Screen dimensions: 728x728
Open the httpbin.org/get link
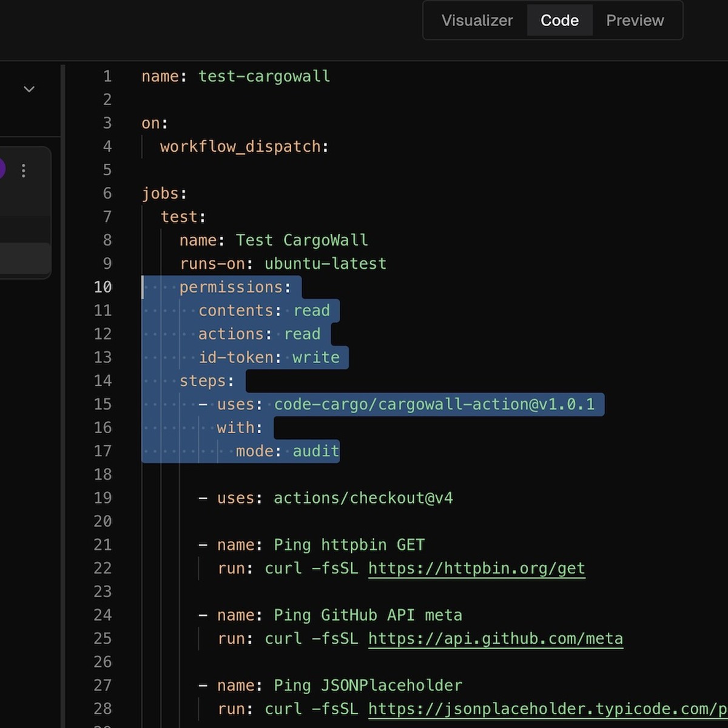coord(476,568)
